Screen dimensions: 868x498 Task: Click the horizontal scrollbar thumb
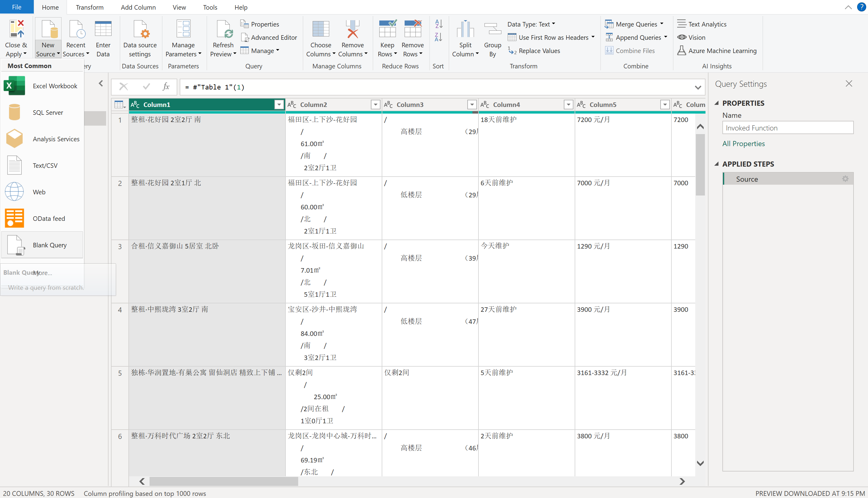tap(223, 481)
